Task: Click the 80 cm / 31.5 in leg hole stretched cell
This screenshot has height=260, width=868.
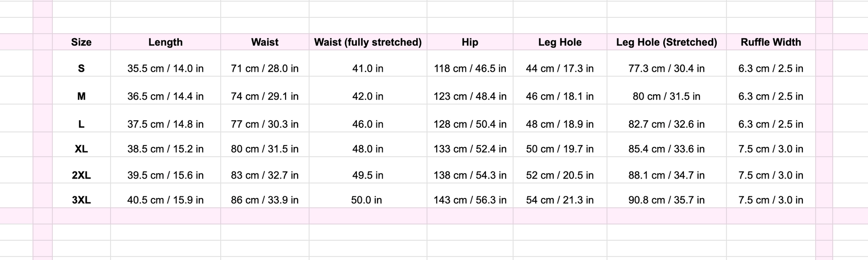Action: [666, 96]
